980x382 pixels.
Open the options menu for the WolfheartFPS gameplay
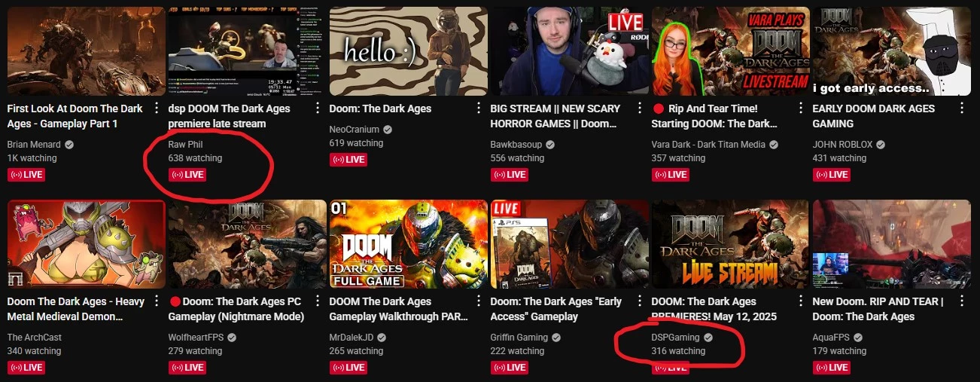(x=318, y=301)
